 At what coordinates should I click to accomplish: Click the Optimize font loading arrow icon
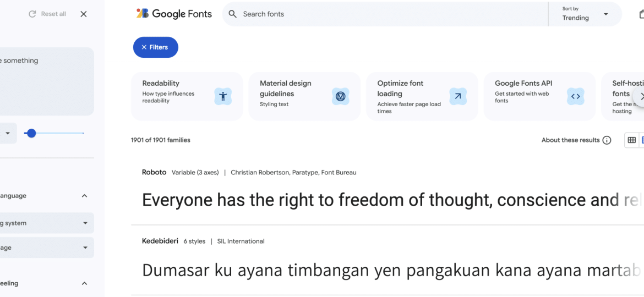[x=458, y=96]
